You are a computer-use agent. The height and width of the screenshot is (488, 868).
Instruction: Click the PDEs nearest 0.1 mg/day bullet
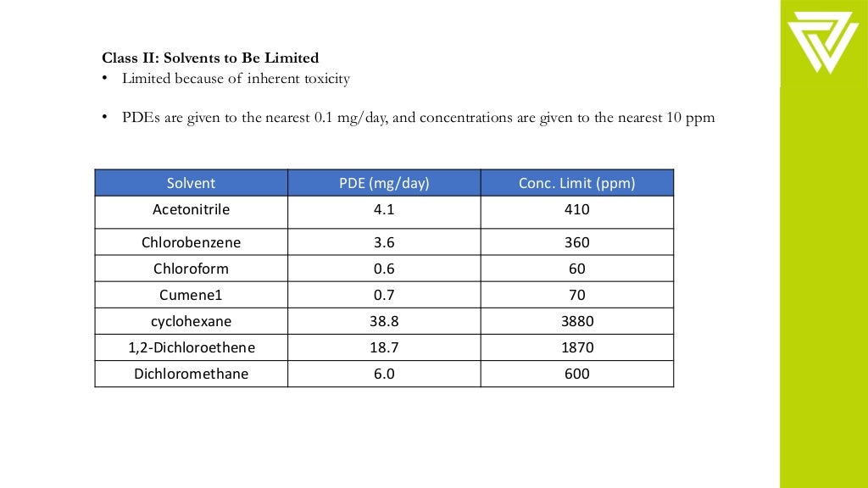coord(419,118)
